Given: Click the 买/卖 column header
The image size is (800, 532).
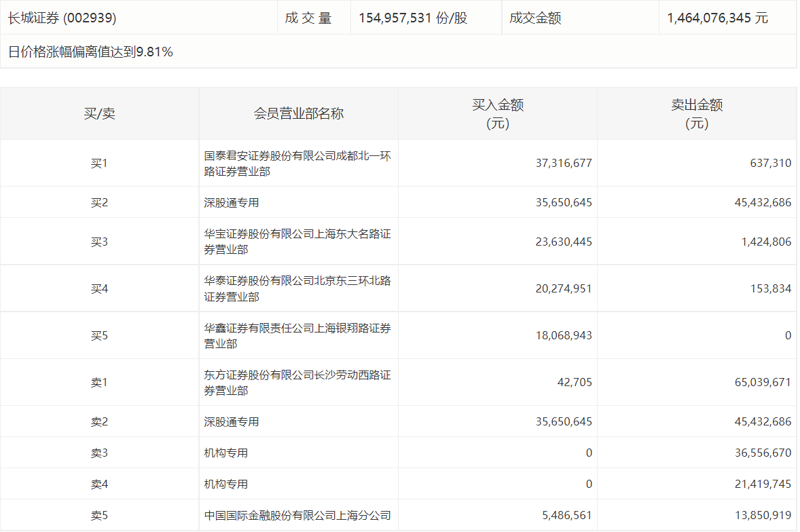Looking at the screenshot, I should tap(99, 113).
